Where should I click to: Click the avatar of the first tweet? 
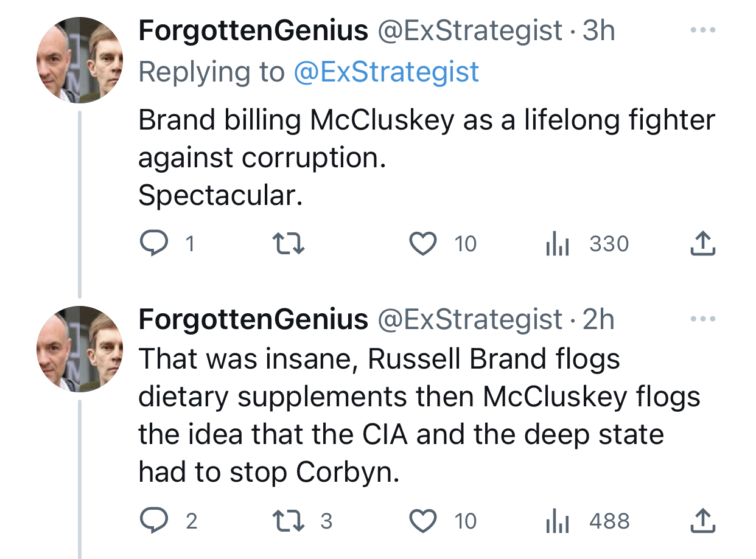(x=80, y=60)
